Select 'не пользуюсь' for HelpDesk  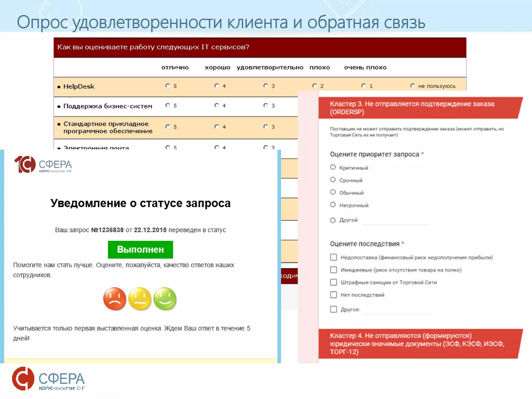pyautogui.click(x=413, y=86)
